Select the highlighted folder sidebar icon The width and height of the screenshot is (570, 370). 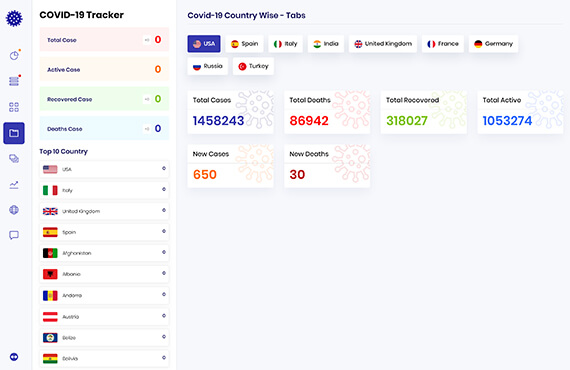click(x=14, y=133)
